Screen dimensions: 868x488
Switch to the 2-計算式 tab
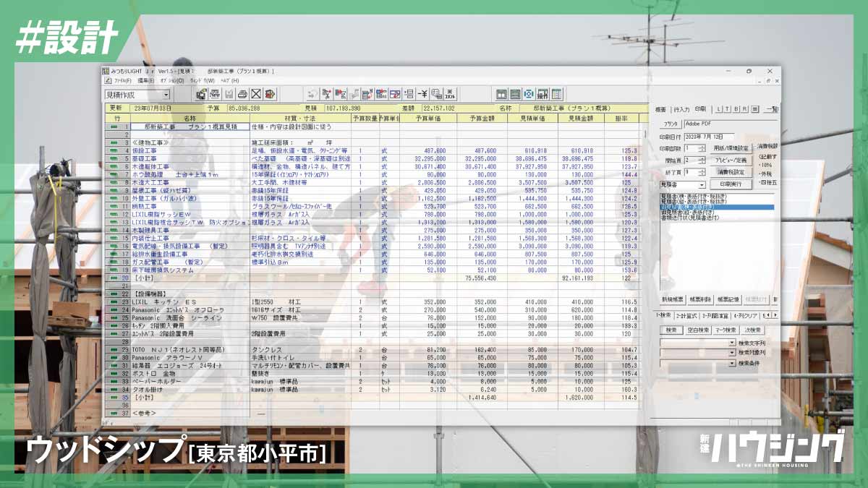pos(686,316)
